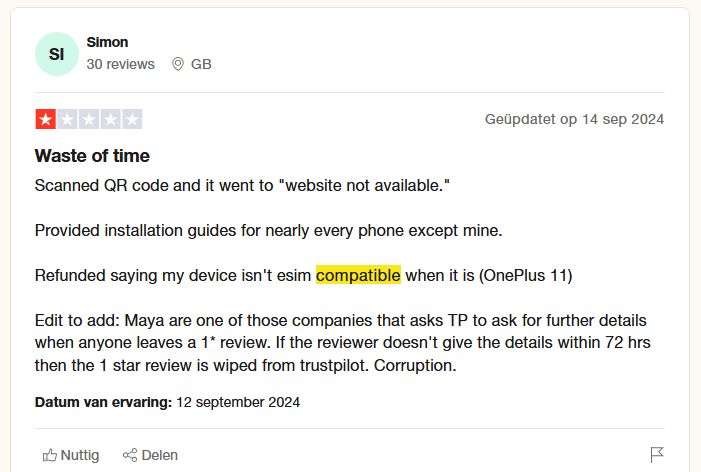Click the second grey rating star
The height and width of the screenshot is (472, 701).
67,119
